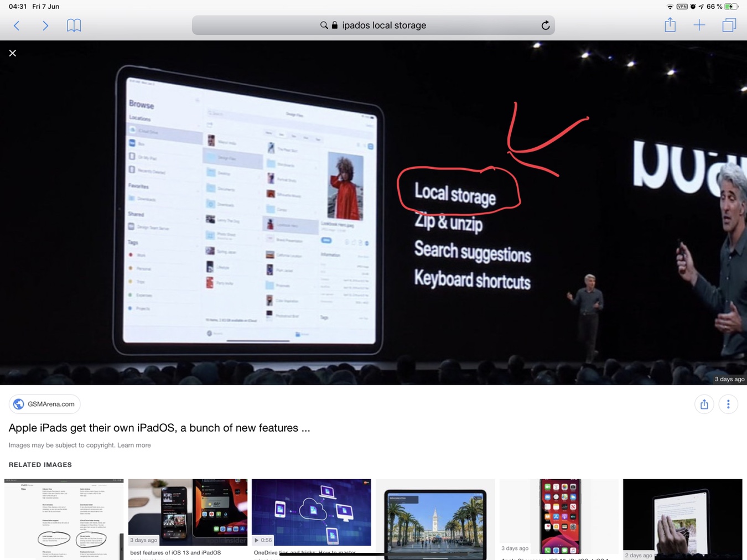Open related image of red iPhone home screen

point(559,516)
